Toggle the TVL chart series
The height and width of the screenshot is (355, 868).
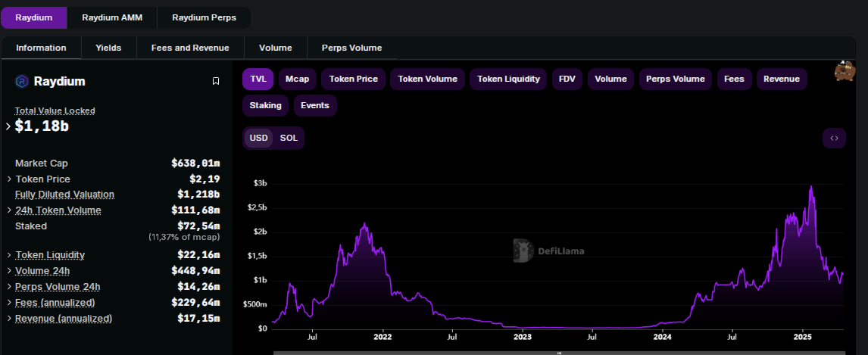pyautogui.click(x=258, y=79)
